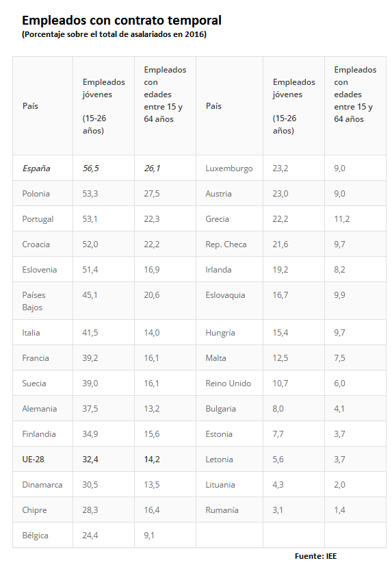392x565 pixels.
Task: Select Bélgica's value 24,4
Action: pos(90,536)
